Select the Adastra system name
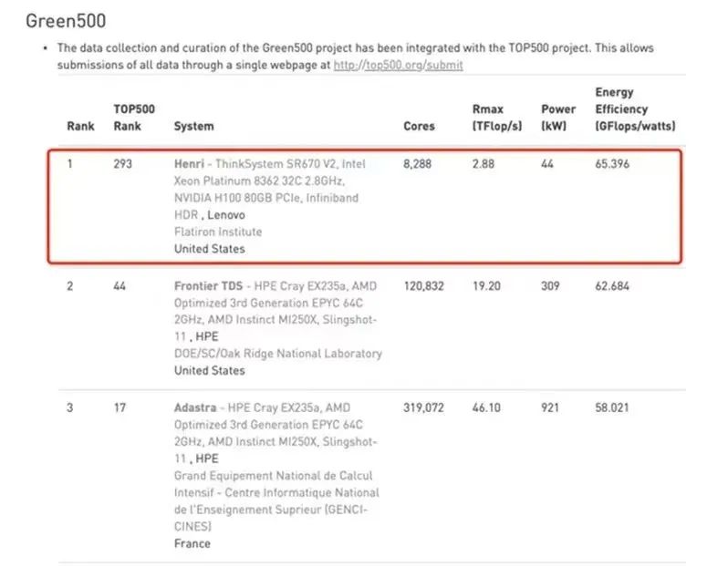 [x=195, y=407]
